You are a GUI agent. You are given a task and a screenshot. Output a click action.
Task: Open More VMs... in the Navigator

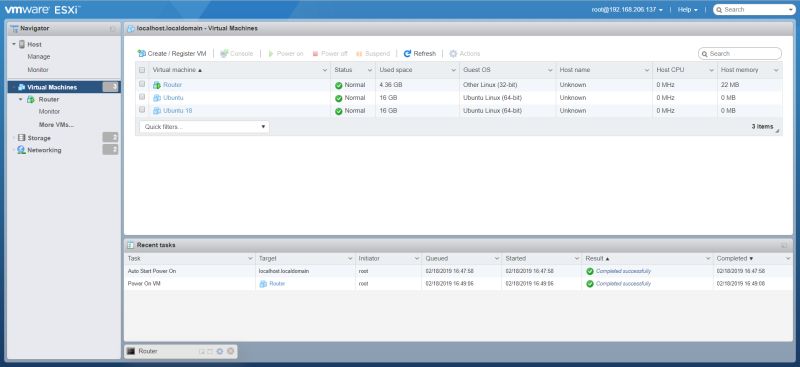point(56,125)
